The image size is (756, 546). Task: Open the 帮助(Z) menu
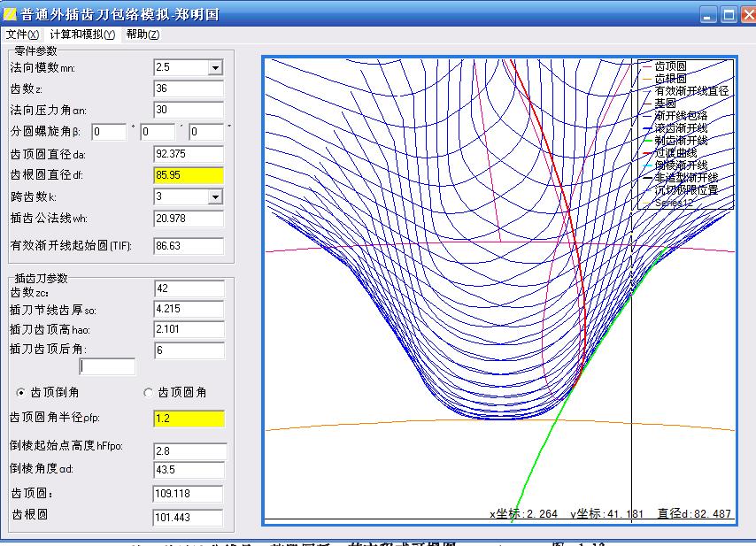[x=143, y=35]
